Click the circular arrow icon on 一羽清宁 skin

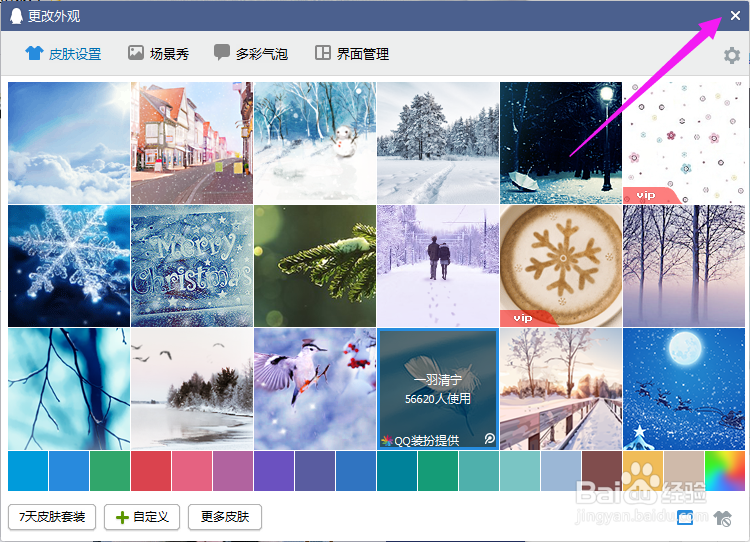pos(489,439)
